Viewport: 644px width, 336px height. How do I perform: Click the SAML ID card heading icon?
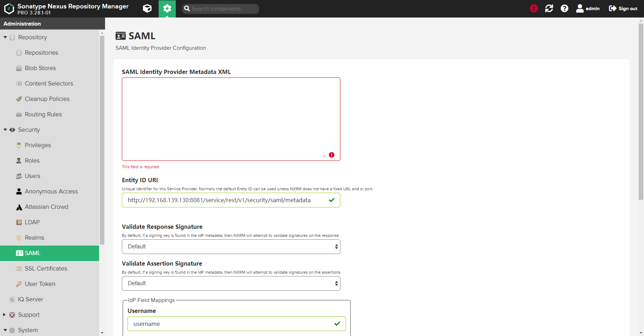121,36
